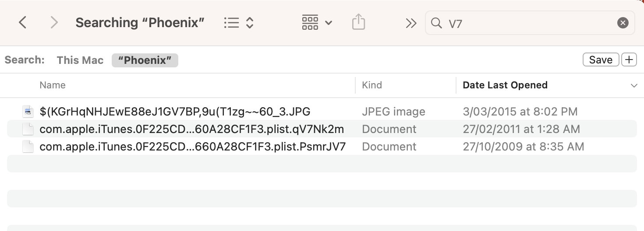Click the Share toolbar icon
Screen dimensions: 644x231
pos(358,22)
